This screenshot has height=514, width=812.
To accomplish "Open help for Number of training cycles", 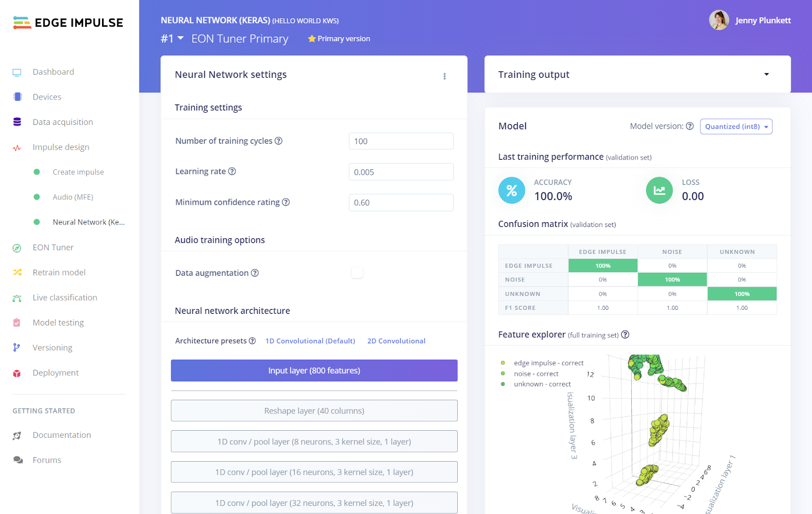I will (x=279, y=141).
